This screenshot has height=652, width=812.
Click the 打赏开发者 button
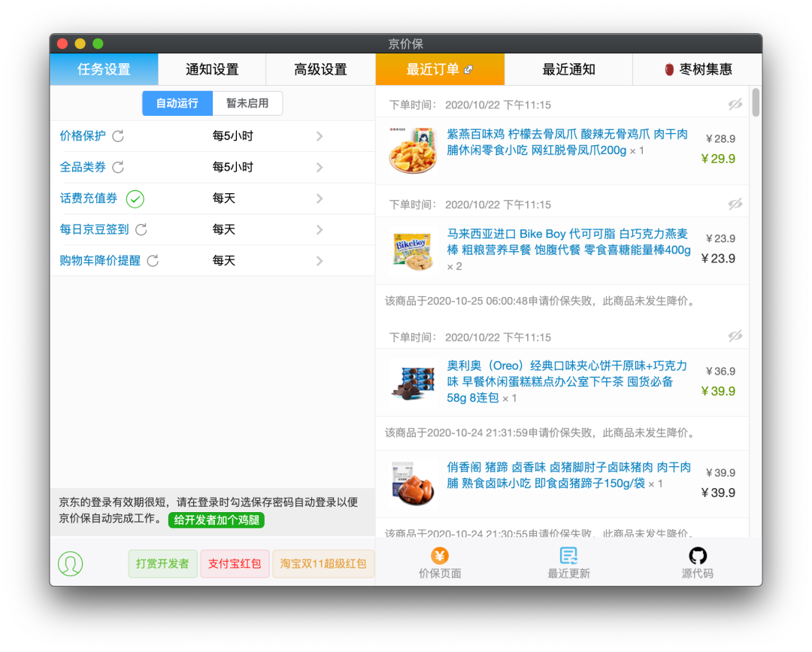(x=162, y=563)
